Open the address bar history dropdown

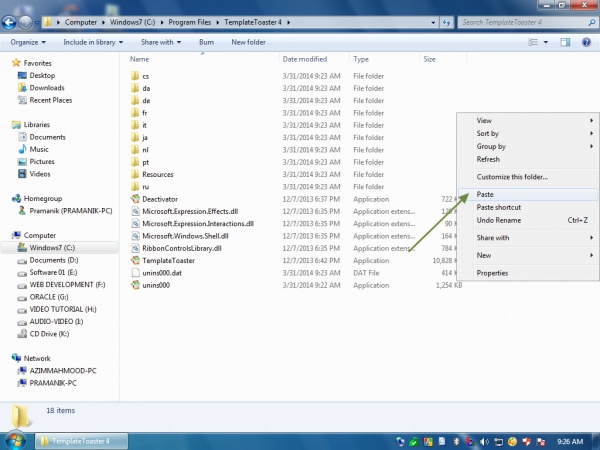433,23
